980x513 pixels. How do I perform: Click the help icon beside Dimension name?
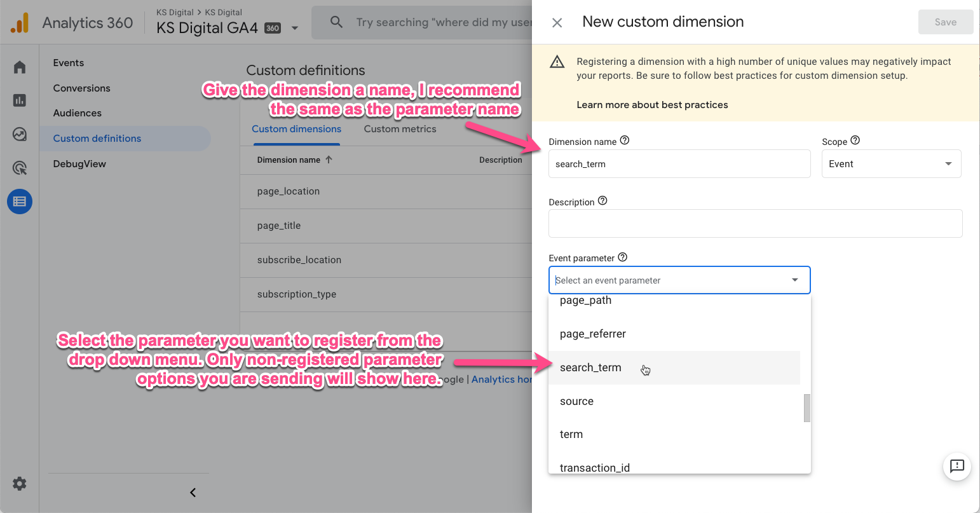pos(625,140)
